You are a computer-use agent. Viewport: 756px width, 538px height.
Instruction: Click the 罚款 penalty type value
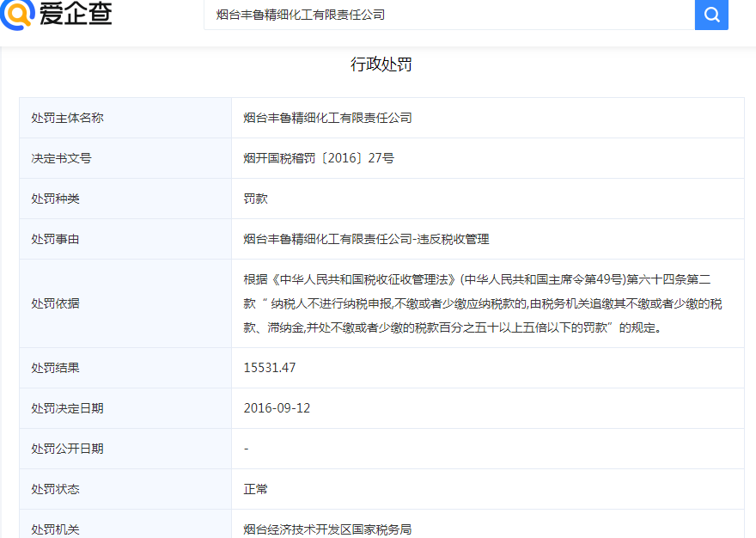[x=256, y=199]
